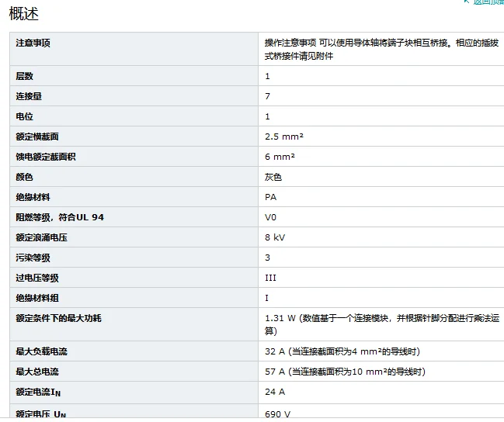Click the 8 kV value
This screenshot has height=422, width=504.
coord(275,237)
